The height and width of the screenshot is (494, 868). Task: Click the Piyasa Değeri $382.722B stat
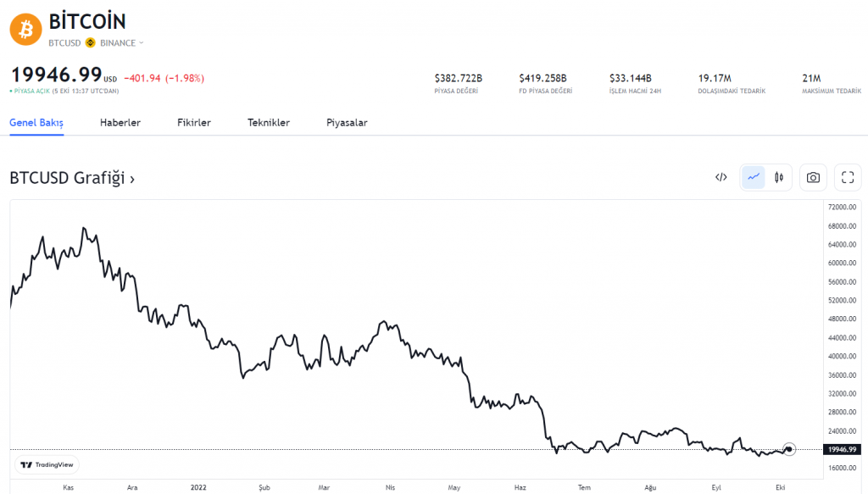[x=458, y=83]
